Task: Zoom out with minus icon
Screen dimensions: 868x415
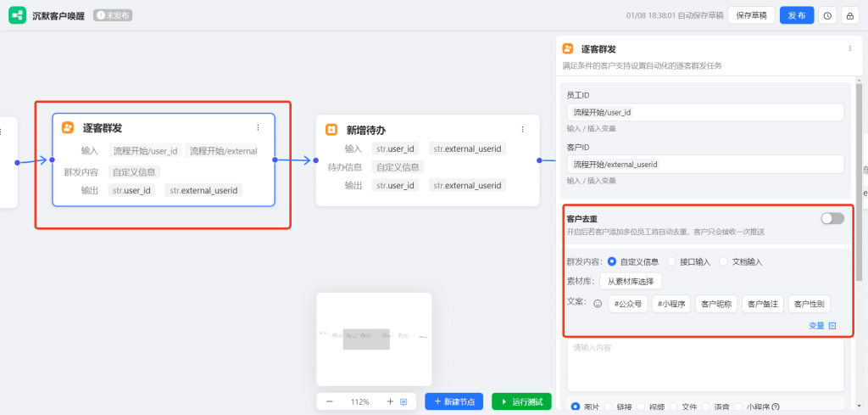Action: click(x=330, y=401)
